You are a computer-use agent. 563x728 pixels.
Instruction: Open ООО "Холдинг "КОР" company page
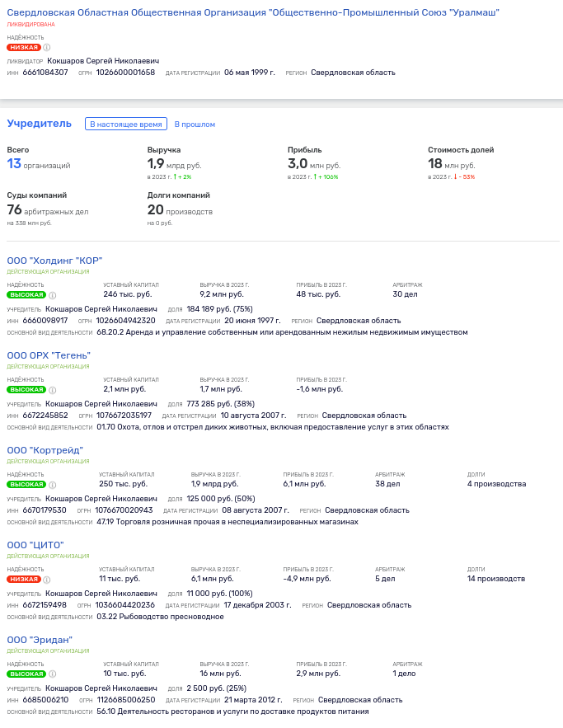(x=54, y=261)
